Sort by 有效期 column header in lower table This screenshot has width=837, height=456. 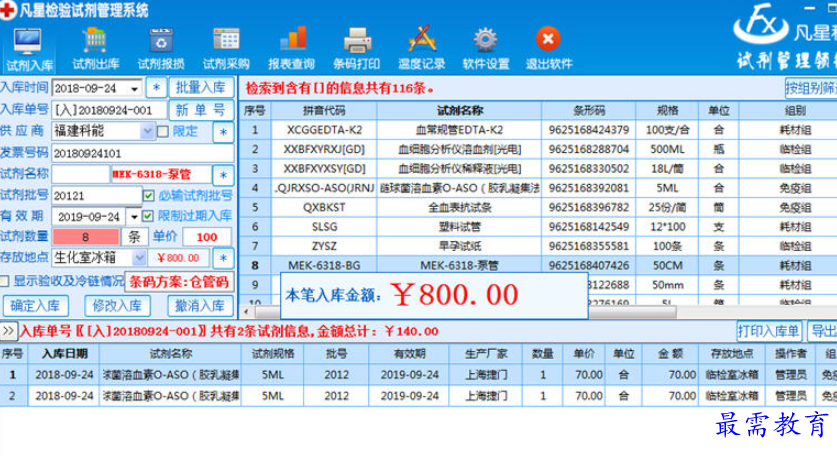pyautogui.click(x=409, y=353)
